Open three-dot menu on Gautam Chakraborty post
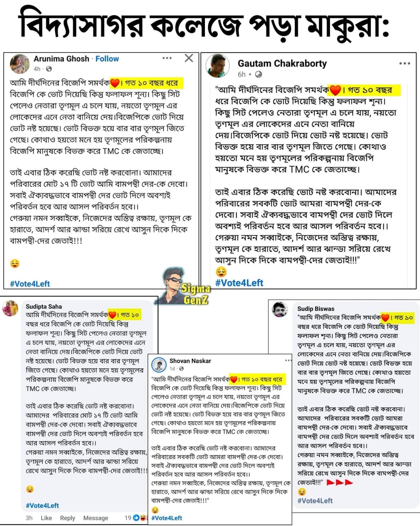 click(x=405, y=63)
